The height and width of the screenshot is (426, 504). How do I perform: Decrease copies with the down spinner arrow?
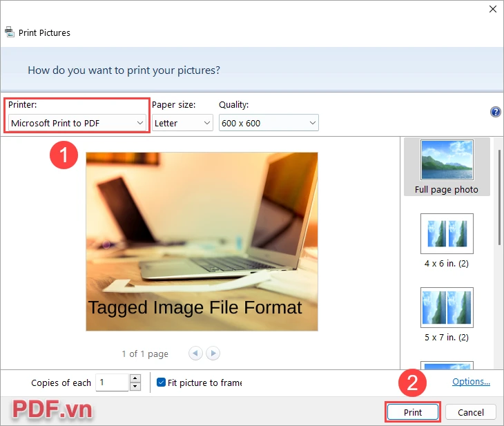tap(135, 387)
